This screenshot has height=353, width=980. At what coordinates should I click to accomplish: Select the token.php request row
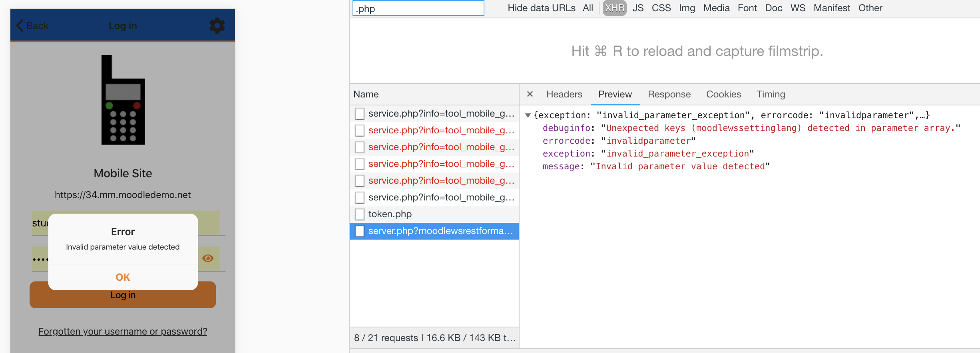(x=434, y=214)
